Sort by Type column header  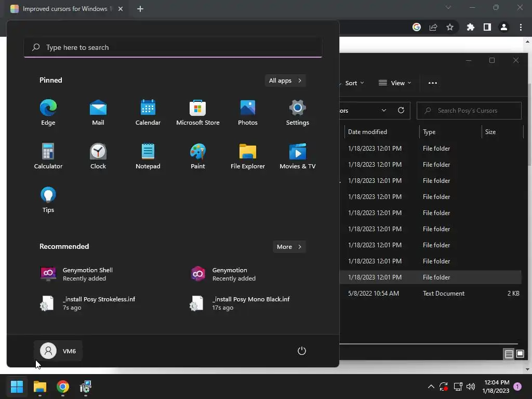450,131
